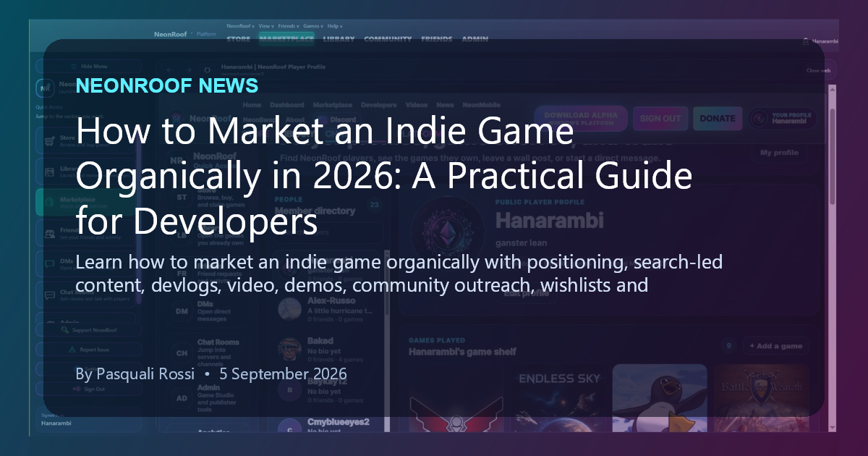
Task: Click the Close web button
Action: point(817,70)
